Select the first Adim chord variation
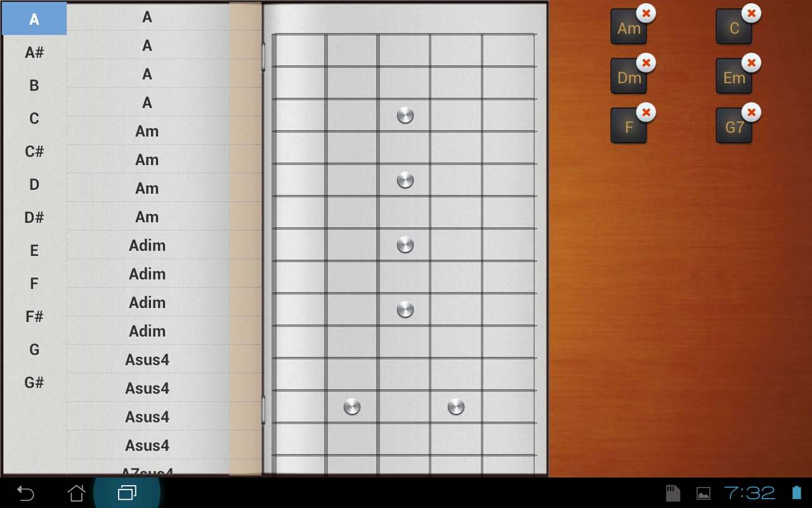812x508 pixels. [147, 245]
